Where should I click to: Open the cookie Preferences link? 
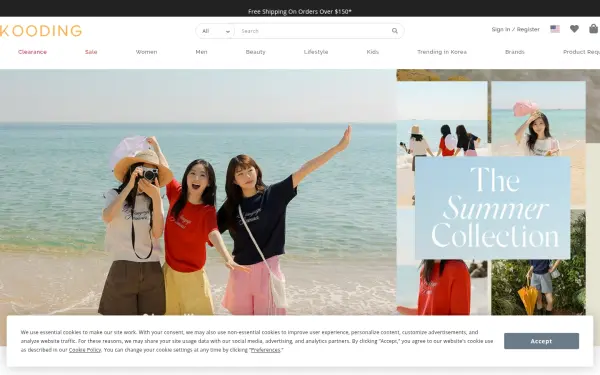point(265,350)
